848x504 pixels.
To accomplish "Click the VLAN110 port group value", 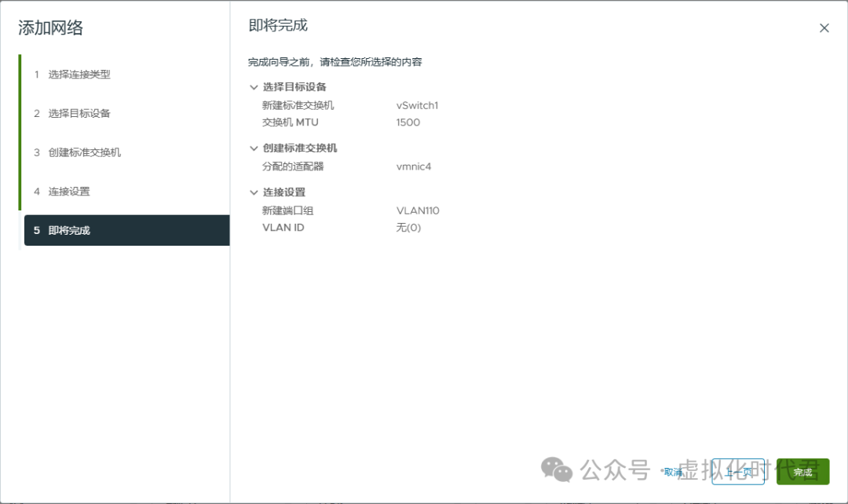I will [x=418, y=210].
